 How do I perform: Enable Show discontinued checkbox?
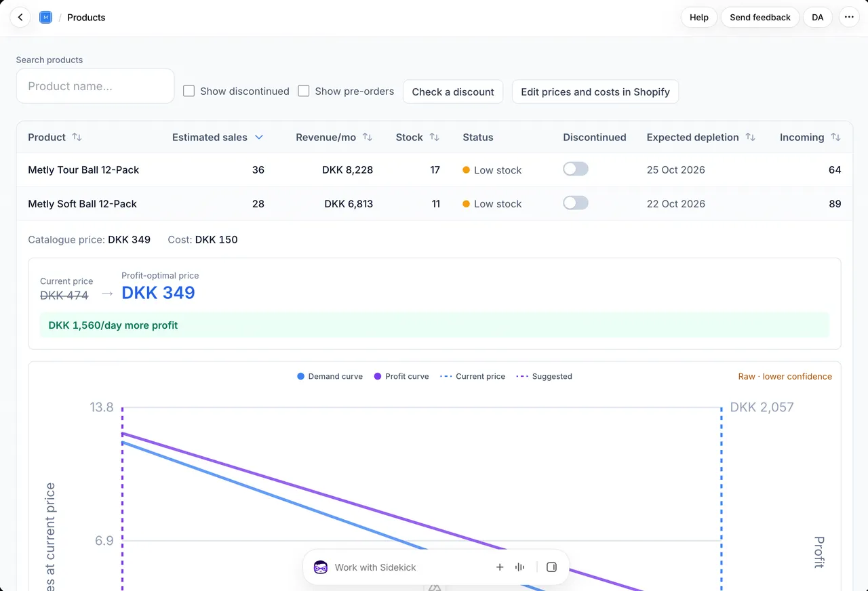pos(189,91)
